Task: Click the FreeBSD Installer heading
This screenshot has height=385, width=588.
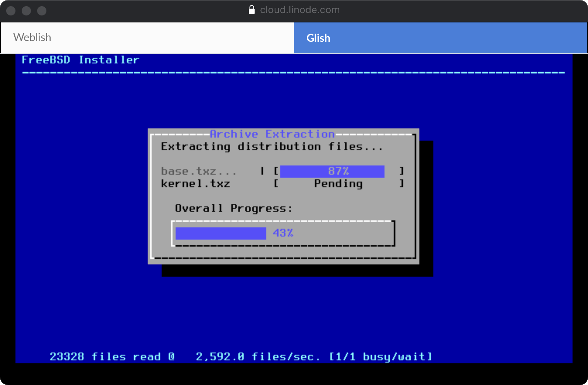Action: [80, 60]
